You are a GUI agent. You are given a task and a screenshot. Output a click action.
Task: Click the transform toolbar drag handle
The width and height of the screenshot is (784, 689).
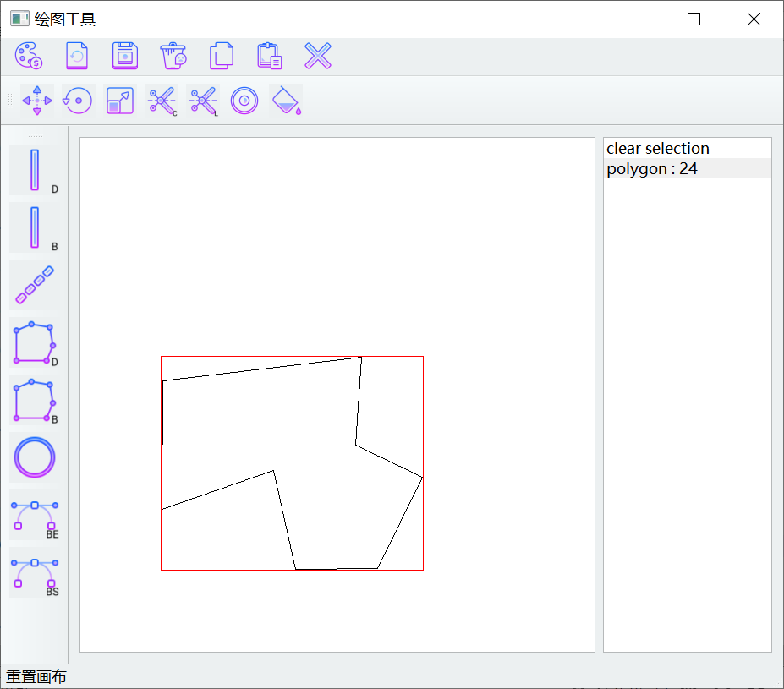[x=10, y=101]
